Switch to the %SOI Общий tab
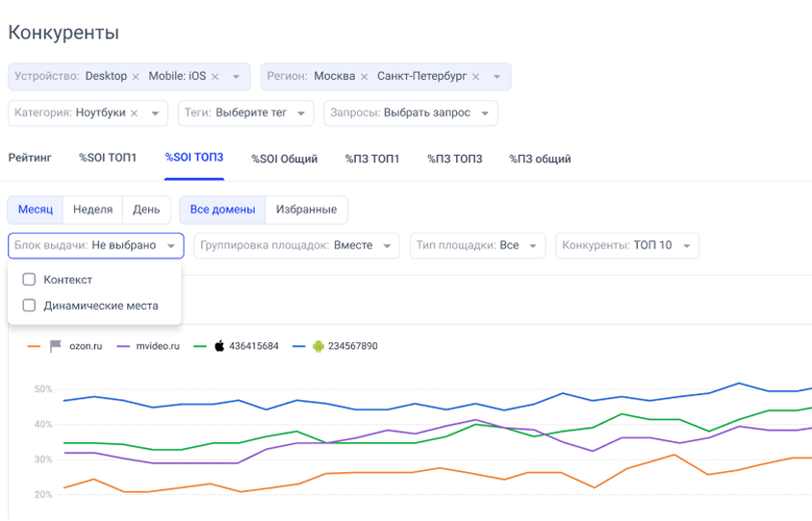Screen dimensions: 812x521 tap(284, 159)
